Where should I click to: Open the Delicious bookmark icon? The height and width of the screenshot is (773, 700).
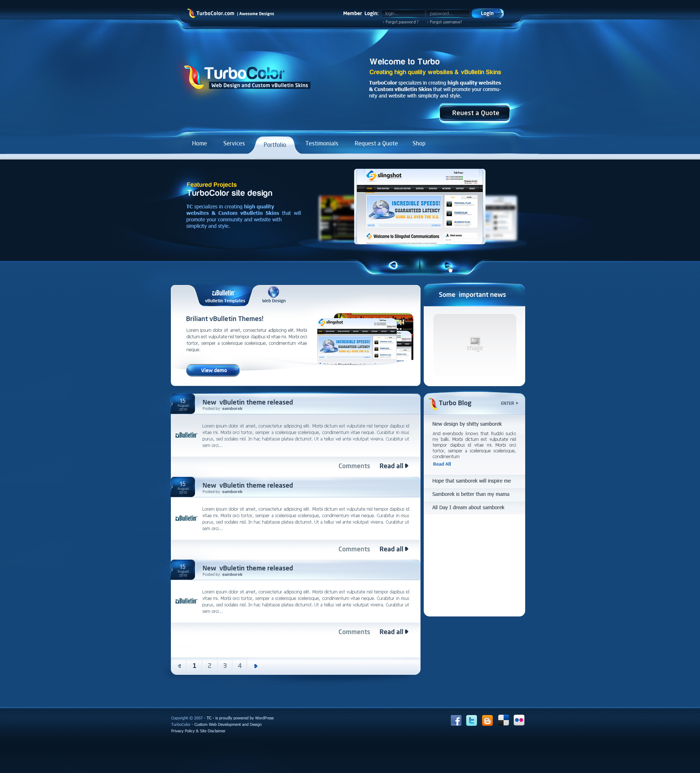pyautogui.click(x=503, y=720)
